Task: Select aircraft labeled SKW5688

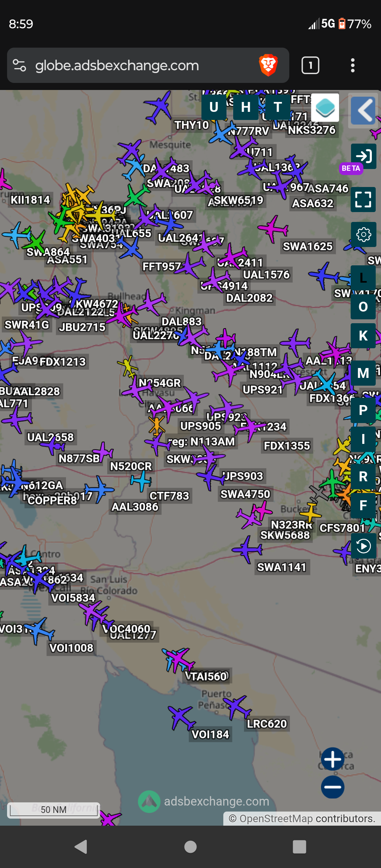Action: click(248, 518)
